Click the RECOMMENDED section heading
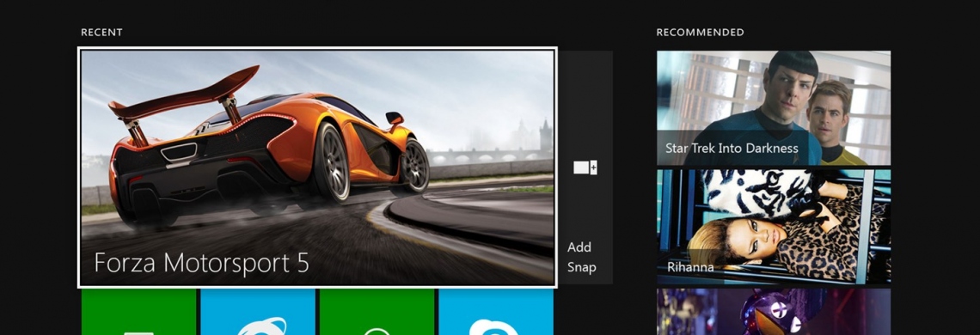The width and height of the screenshot is (980, 335). pyautogui.click(x=700, y=32)
